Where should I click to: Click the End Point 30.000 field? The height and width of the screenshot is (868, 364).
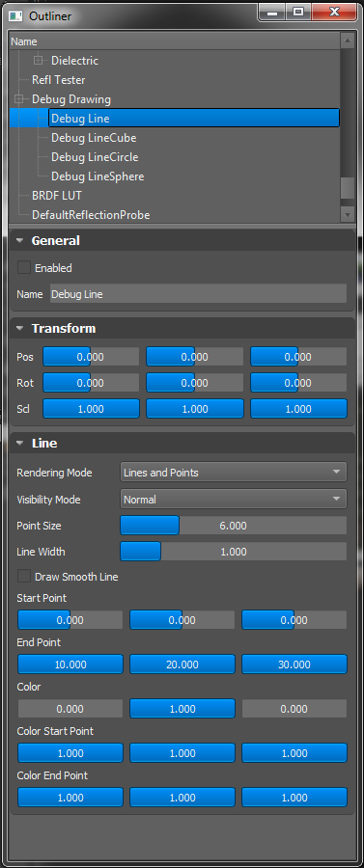(x=294, y=665)
